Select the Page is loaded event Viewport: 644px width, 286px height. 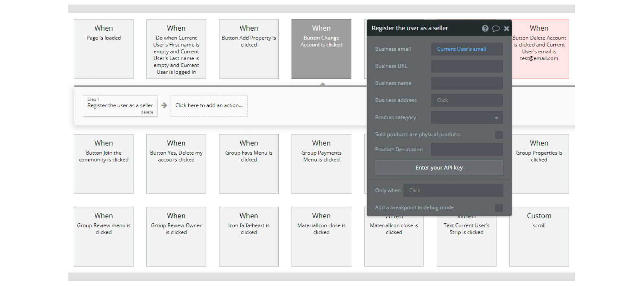103,49
